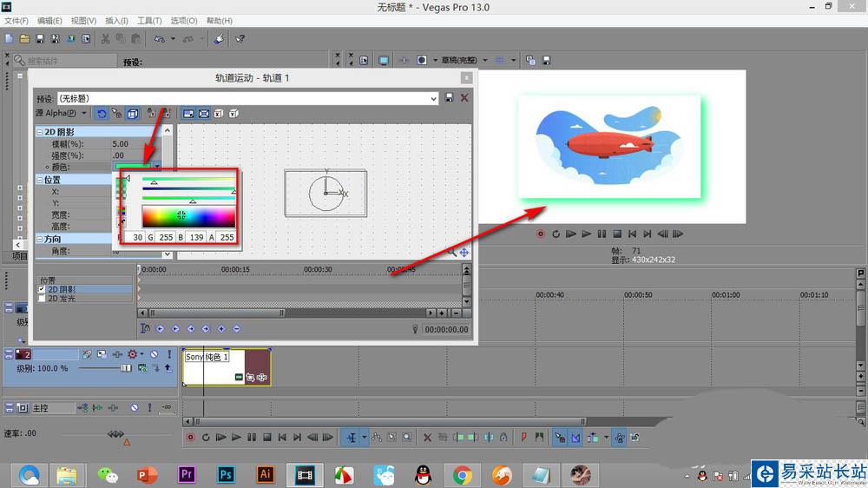The height and width of the screenshot is (488, 868).
Task: Collapse the 位置 section
Action: [39, 180]
